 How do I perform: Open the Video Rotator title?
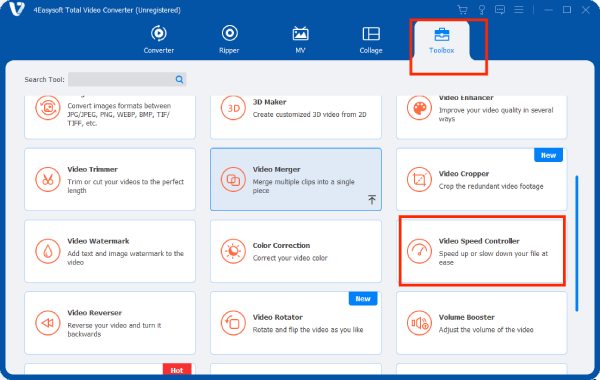point(278,317)
